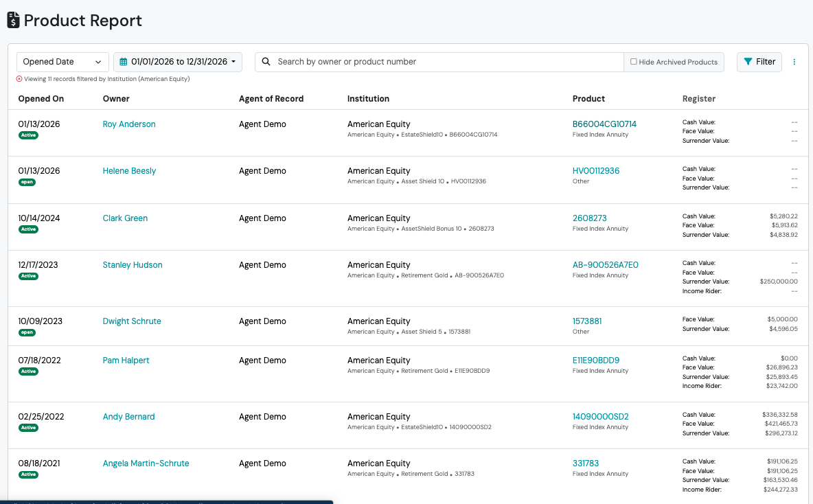
Task: Click the $244,272.33 income rider value
Action: tap(780, 490)
